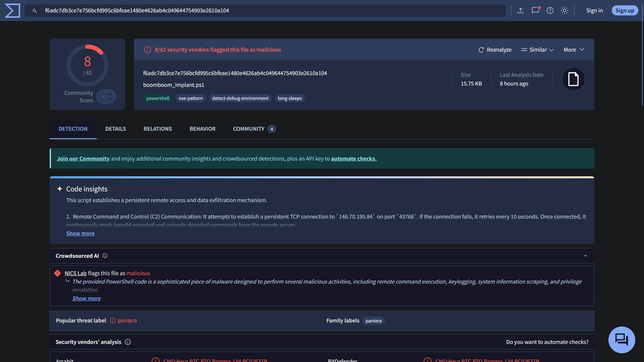The height and width of the screenshot is (362, 644).
Task: Click the upload file icon
Action: (521, 11)
